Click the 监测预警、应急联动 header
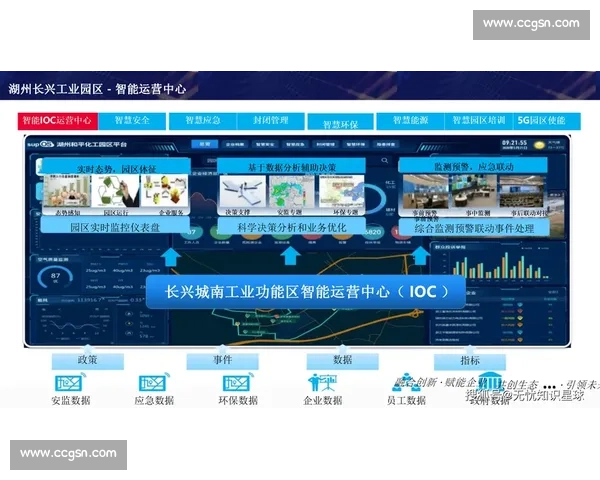This screenshot has width=600, height=480. point(473,167)
